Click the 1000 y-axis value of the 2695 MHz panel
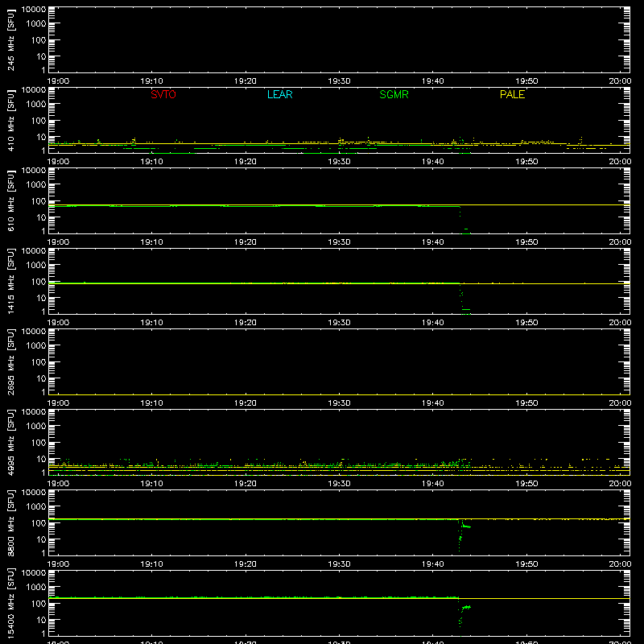 pyautogui.click(x=36, y=346)
